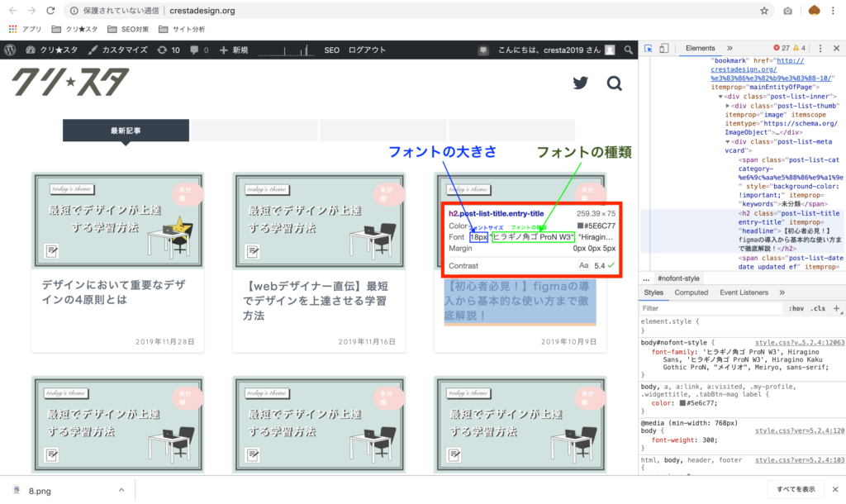Click the yellow warning count 4
Screen dimensions: 846x504
800,48
